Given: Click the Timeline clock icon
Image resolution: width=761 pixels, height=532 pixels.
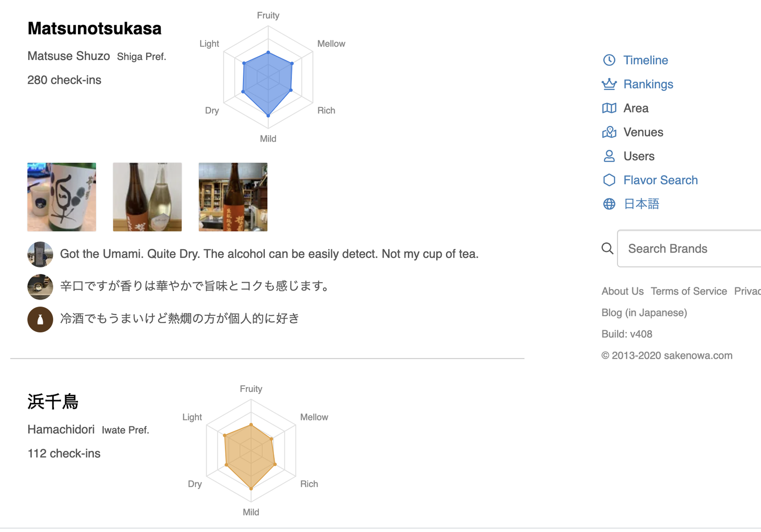Looking at the screenshot, I should (609, 60).
